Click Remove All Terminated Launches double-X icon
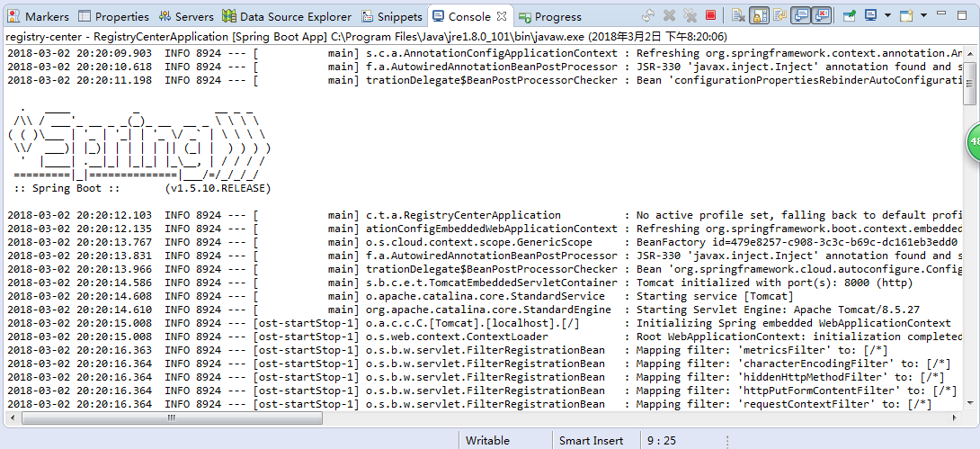Image resolution: width=980 pixels, height=449 pixels. click(x=690, y=15)
